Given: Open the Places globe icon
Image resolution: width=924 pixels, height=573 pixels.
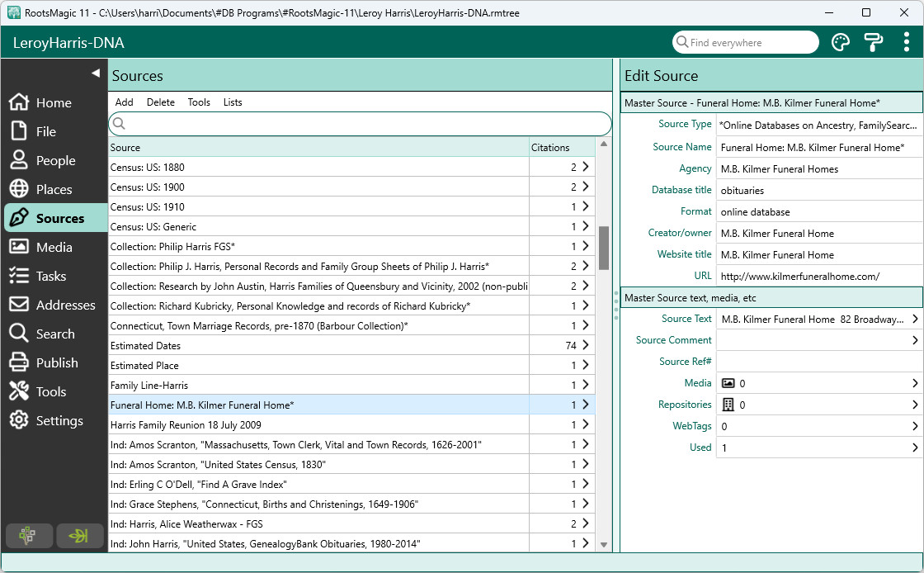Looking at the screenshot, I should tap(19, 189).
